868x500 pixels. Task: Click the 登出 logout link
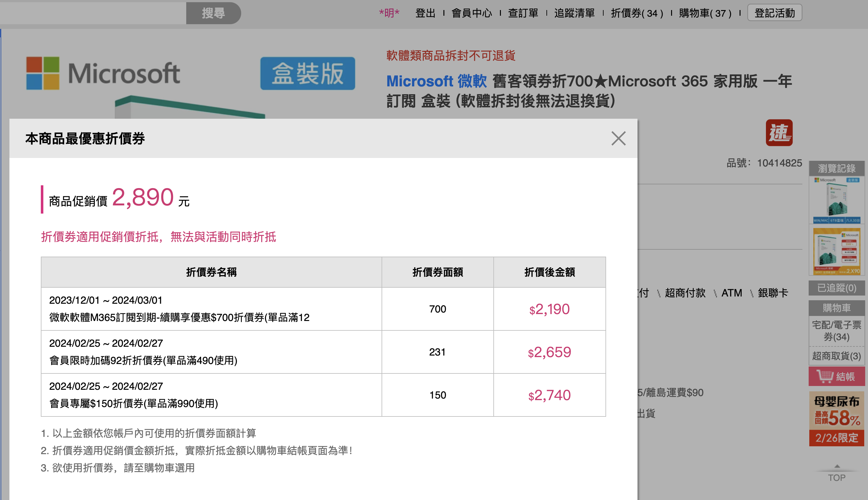point(426,13)
